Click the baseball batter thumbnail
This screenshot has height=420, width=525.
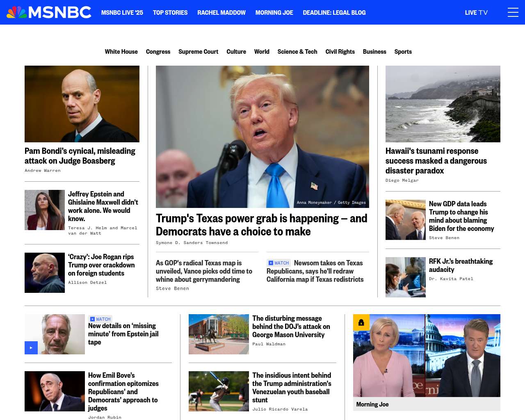click(219, 391)
